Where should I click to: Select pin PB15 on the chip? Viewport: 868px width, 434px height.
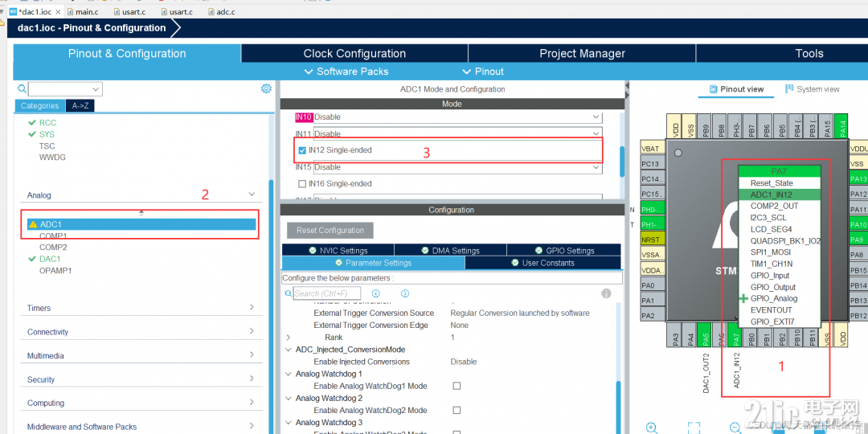[x=858, y=270]
